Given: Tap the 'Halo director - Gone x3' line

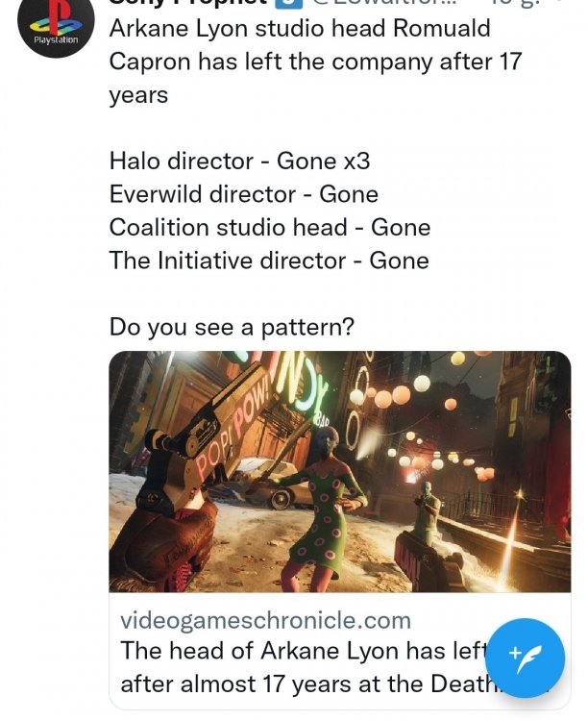Looking at the screenshot, I should click(x=239, y=161).
